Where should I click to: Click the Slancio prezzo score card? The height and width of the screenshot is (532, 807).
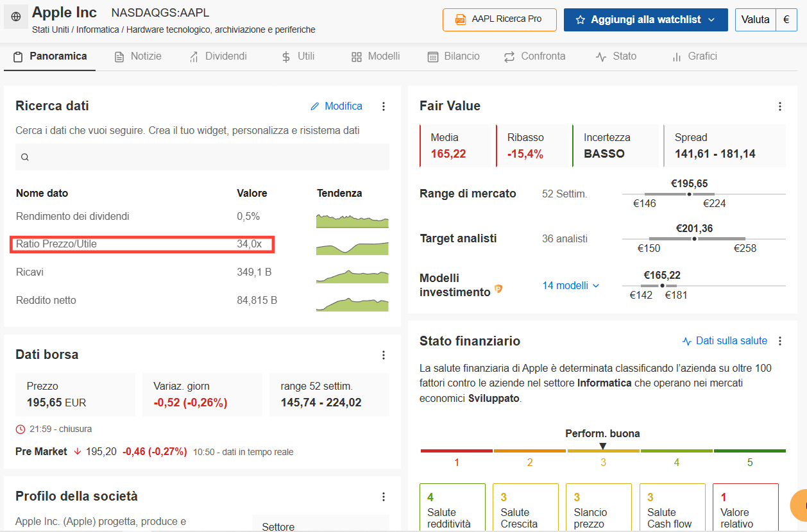click(599, 508)
